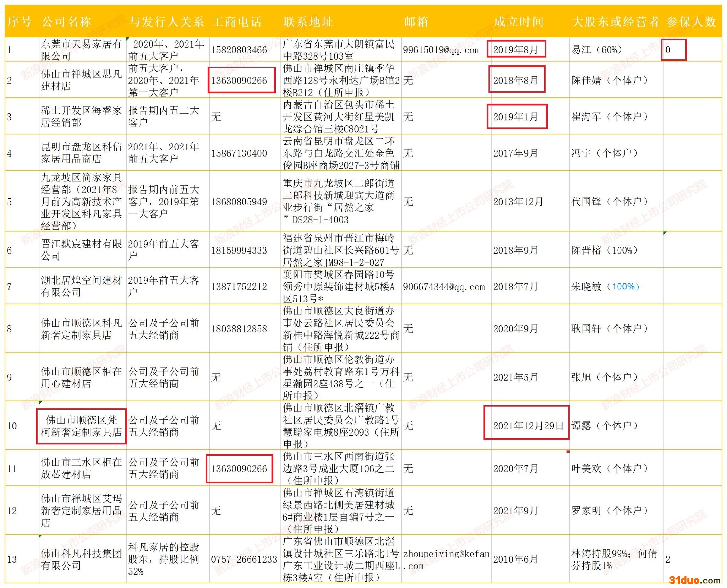Click the 成立时间 column header

click(x=519, y=22)
